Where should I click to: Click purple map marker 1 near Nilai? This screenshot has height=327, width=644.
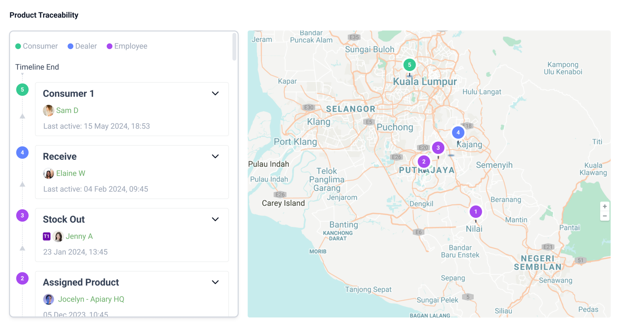pyautogui.click(x=475, y=212)
